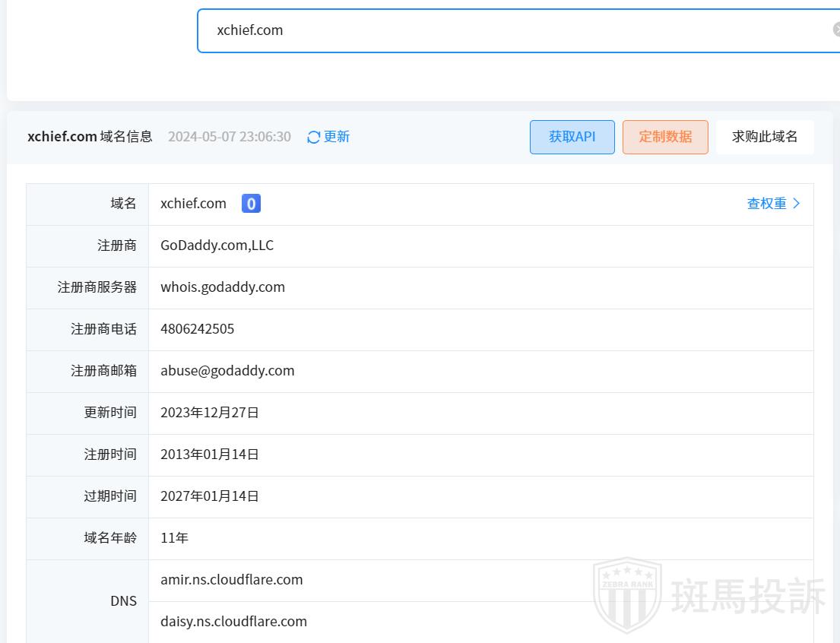Click the 求购此域名 button
Screen dimensions: 840x643
click(765, 137)
